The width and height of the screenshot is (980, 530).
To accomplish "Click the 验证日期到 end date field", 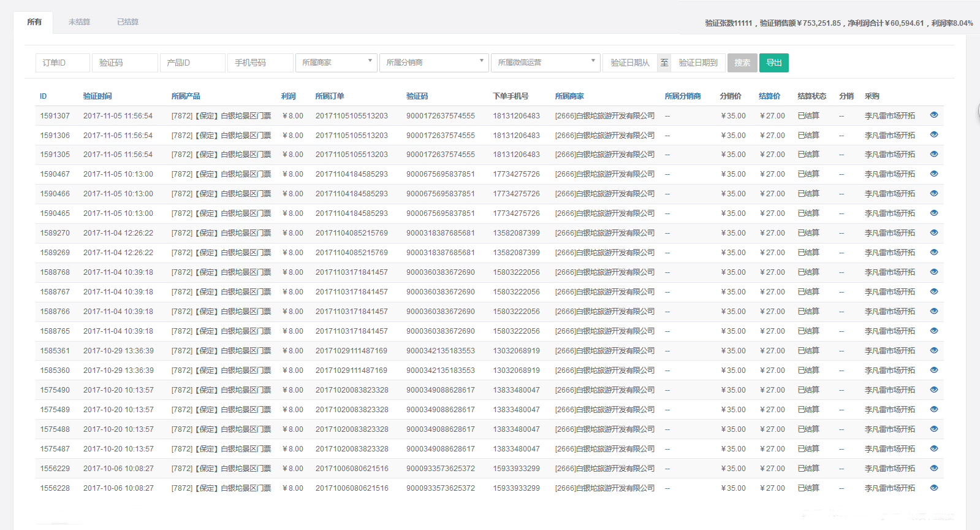I will (698, 63).
